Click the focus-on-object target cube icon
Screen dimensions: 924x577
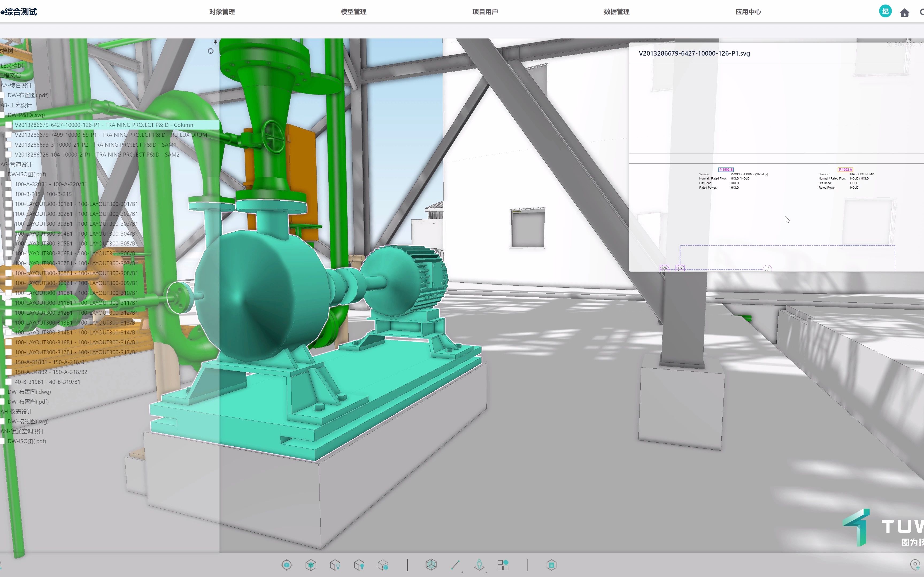pyautogui.click(x=286, y=565)
